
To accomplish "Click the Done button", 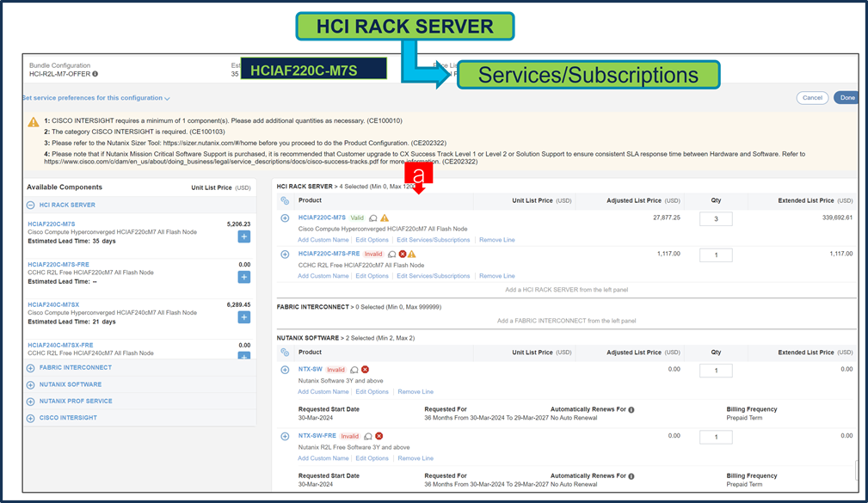I will [846, 97].
